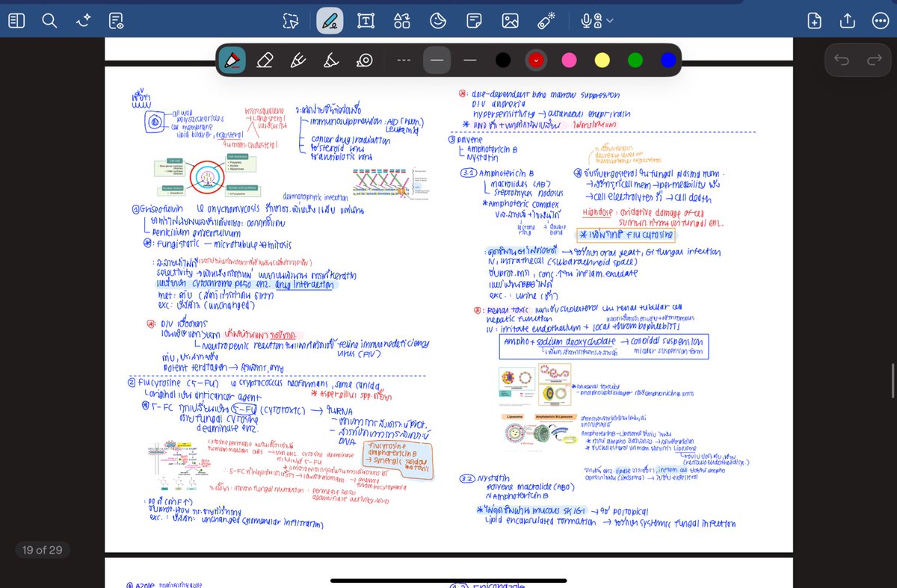The height and width of the screenshot is (588, 897).
Task: Undo the last stroke
Action: 842,60
